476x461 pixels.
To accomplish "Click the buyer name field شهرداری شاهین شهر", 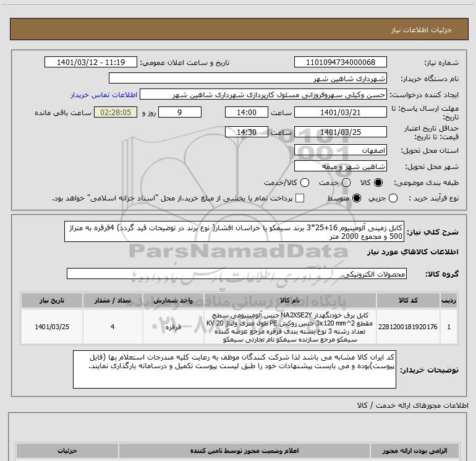I will click(x=248, y=78).
